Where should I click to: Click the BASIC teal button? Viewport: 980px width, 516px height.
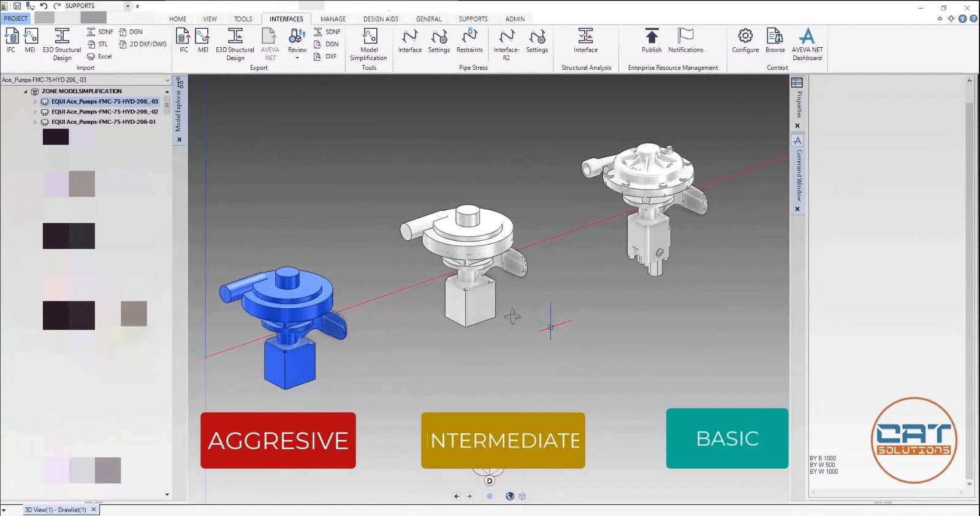point(727,438)
